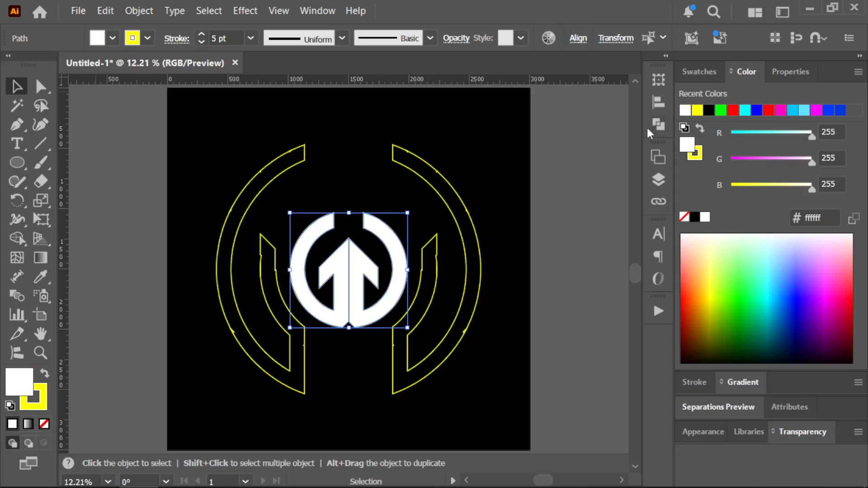The image size is (868, 488).
Task: Select the Hand tool
Action: 41,334
